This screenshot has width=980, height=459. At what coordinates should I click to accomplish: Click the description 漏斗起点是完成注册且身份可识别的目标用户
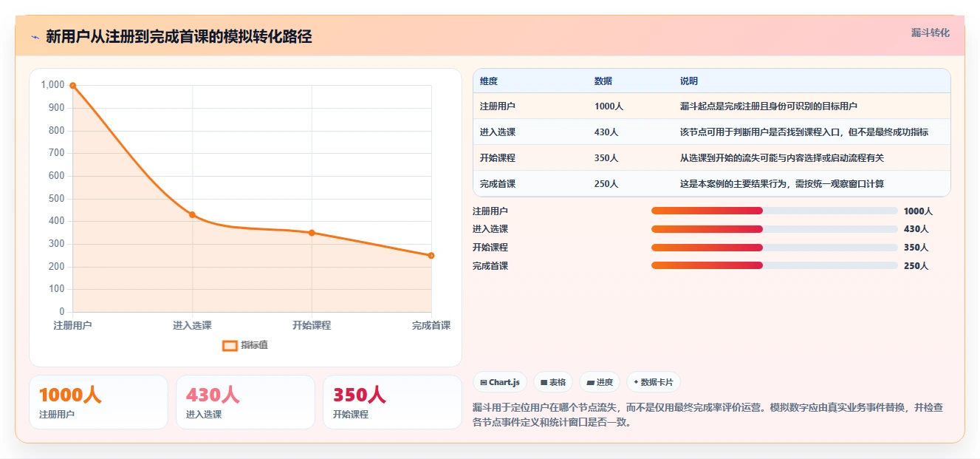pyautogui.click(x=769, y=106)
